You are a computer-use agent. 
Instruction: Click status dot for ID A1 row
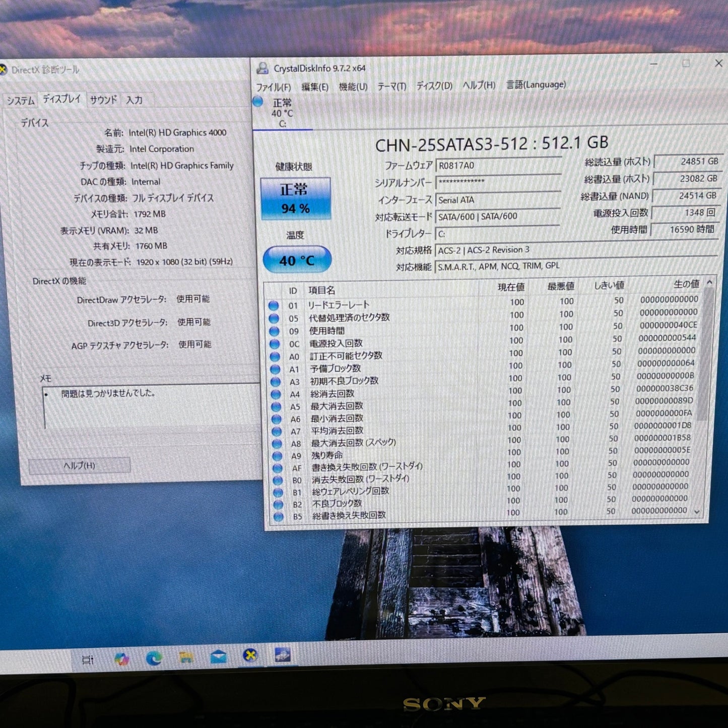pyautogui.click(x=275, y=369)
